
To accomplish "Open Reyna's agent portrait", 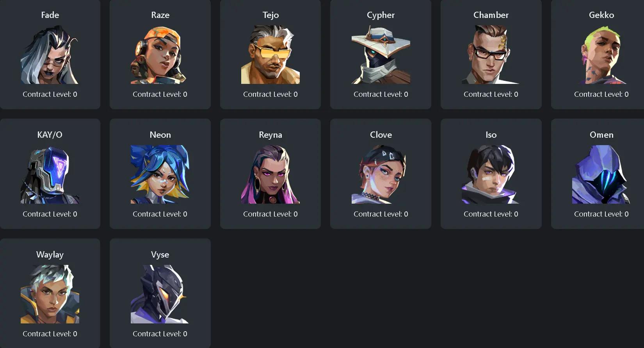I will pos(270,174).
